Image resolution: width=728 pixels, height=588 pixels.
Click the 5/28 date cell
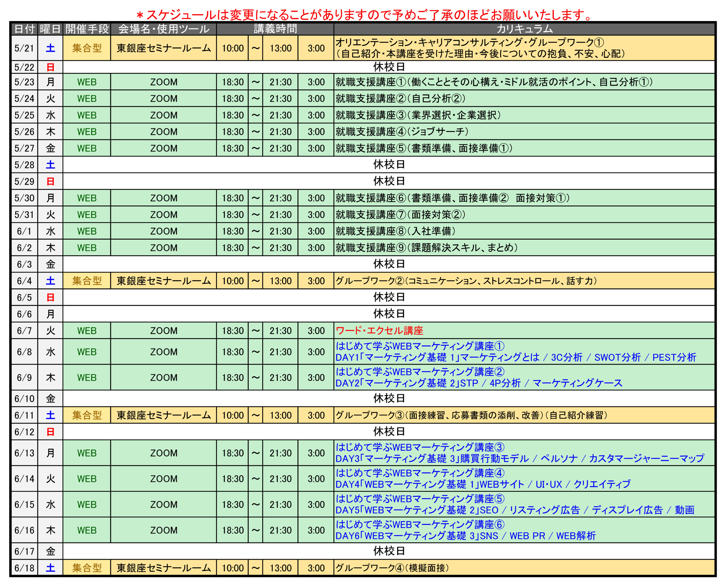pos(24,165)
